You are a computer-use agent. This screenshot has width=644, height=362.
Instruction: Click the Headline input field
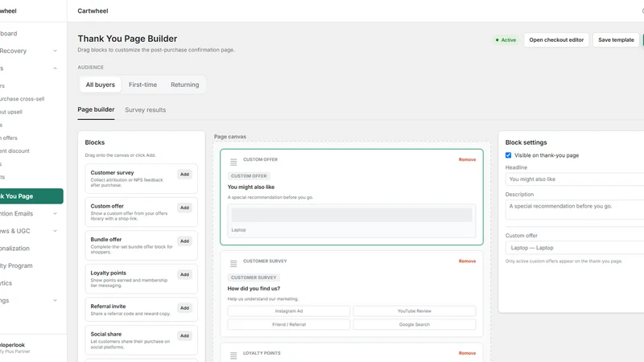(x=575, y=179)
